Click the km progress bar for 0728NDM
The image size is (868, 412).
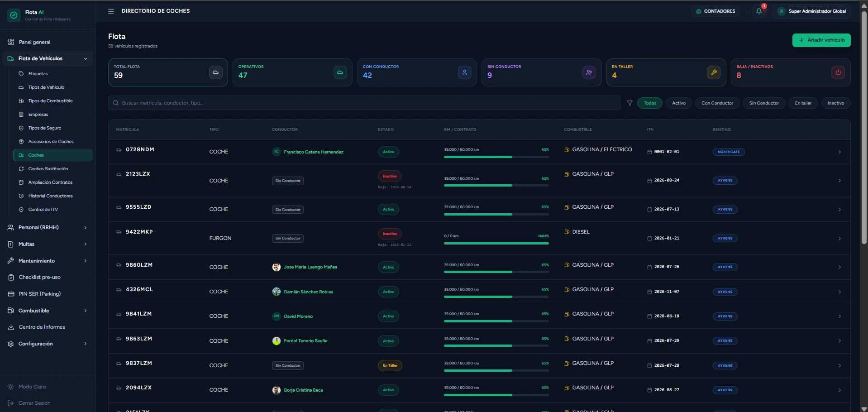coord(496,157)
